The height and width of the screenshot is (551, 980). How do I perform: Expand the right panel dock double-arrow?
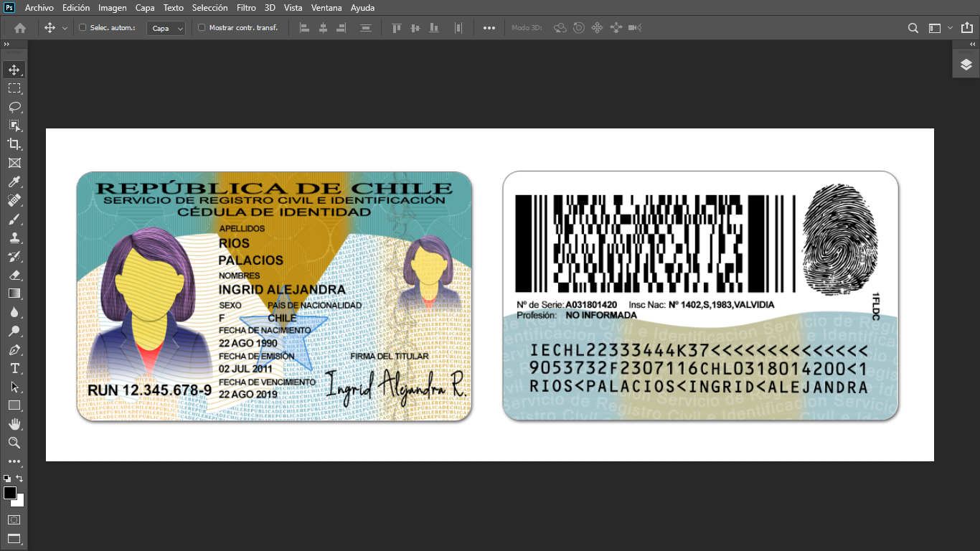[973, 44]
